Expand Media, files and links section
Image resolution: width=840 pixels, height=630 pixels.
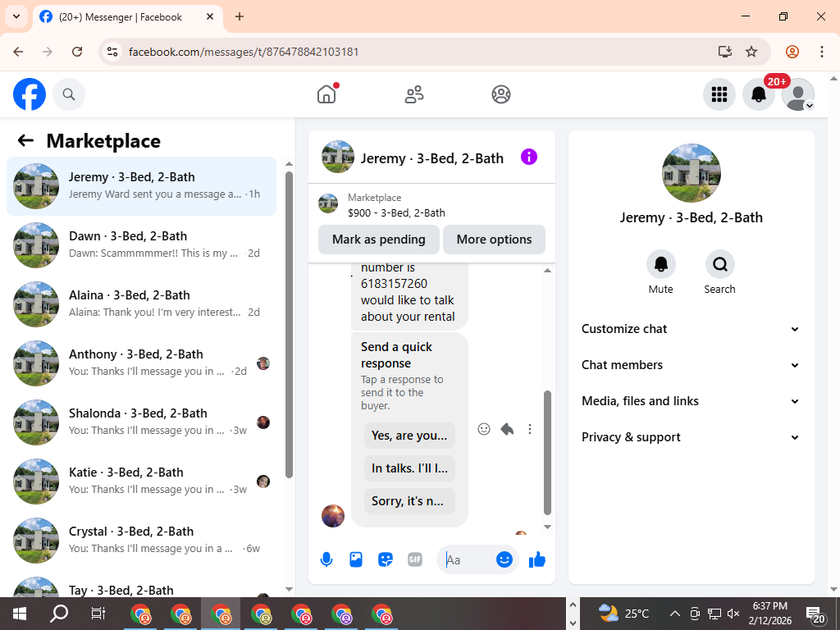tap(691, 401)
